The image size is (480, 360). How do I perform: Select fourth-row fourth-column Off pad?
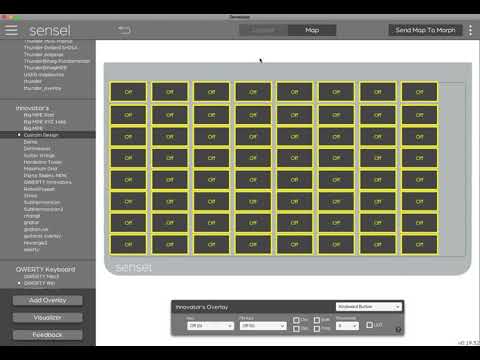tap(253, 158)
